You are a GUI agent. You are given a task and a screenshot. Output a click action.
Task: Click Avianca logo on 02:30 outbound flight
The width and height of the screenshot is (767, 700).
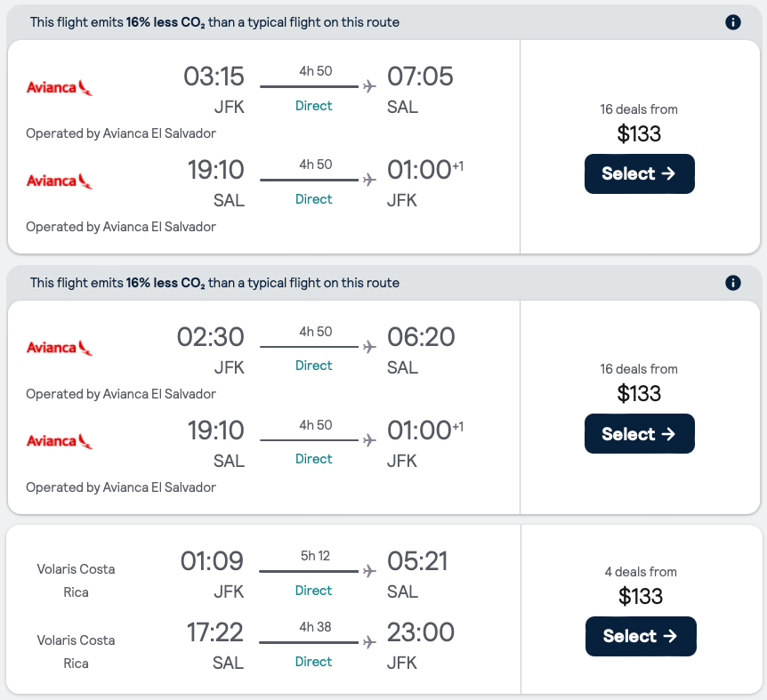[60, 347]
